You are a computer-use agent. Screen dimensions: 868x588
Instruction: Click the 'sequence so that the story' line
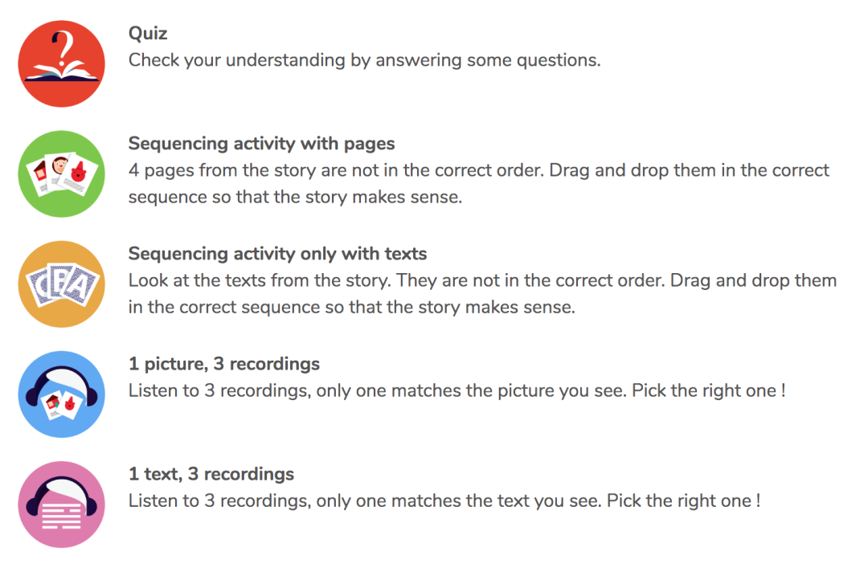coord(295,197)
